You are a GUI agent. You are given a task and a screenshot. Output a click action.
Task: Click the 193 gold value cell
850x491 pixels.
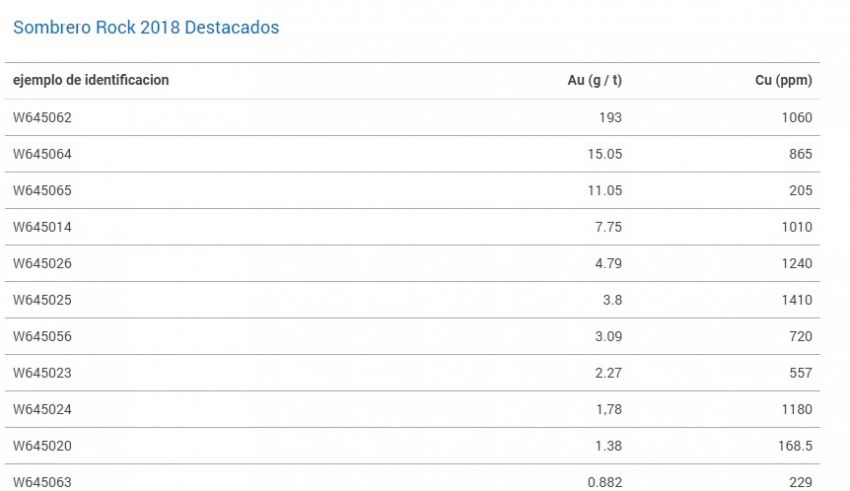pyautogui.click(x=610, y=118)
